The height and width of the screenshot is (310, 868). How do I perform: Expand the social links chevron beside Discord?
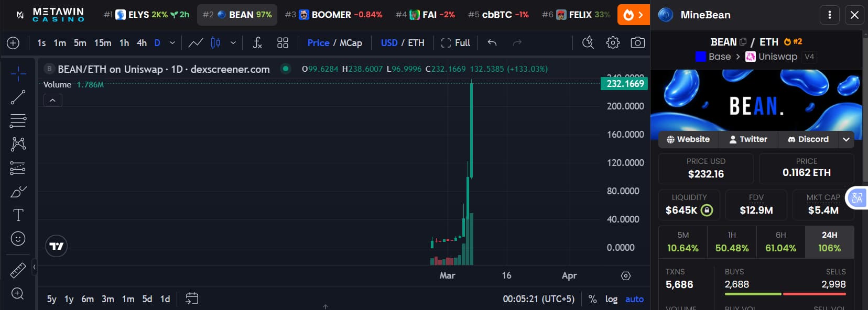[x=846, y=139]
